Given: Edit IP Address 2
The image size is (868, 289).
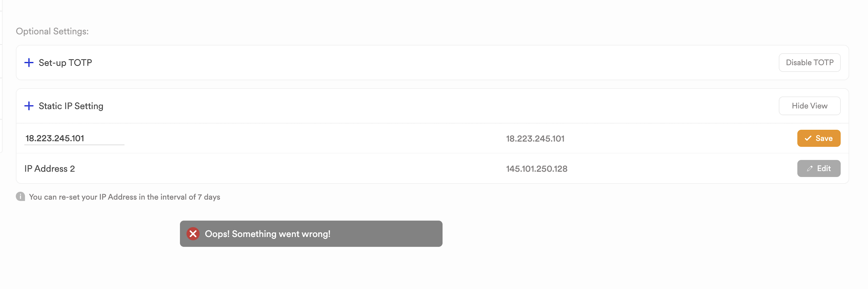Looking at the screenshot, I should click(818, 169).
